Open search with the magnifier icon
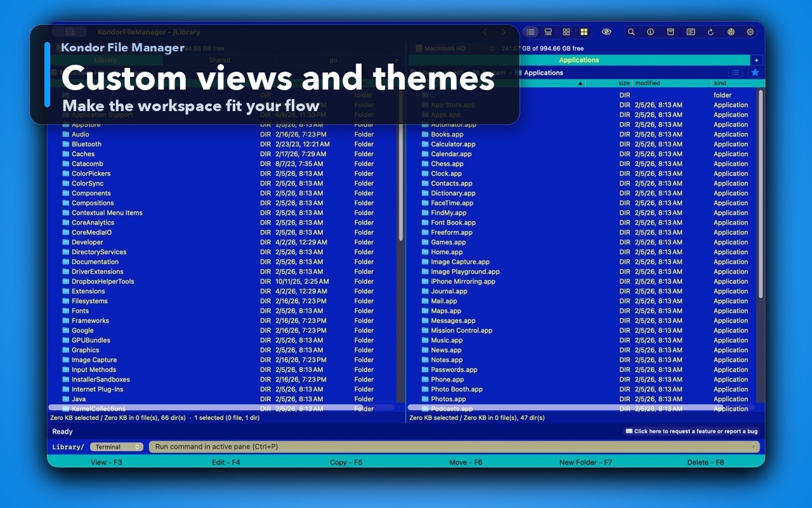 pos(631,32)
